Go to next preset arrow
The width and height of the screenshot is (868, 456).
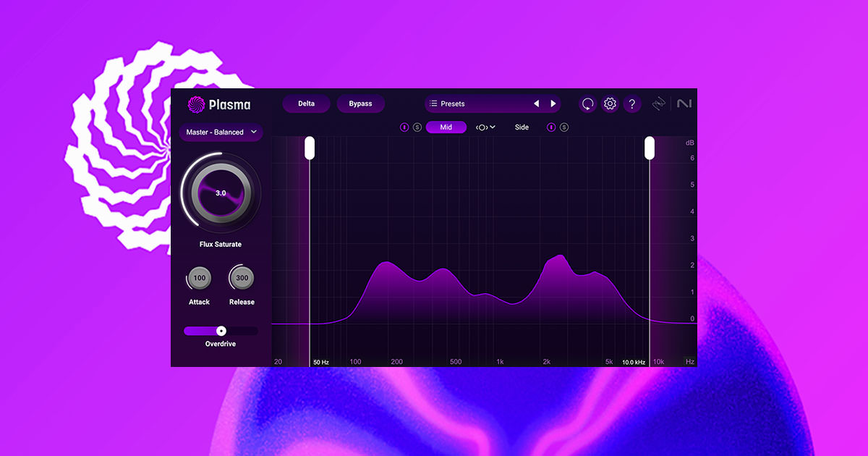(x=553, y=104)
